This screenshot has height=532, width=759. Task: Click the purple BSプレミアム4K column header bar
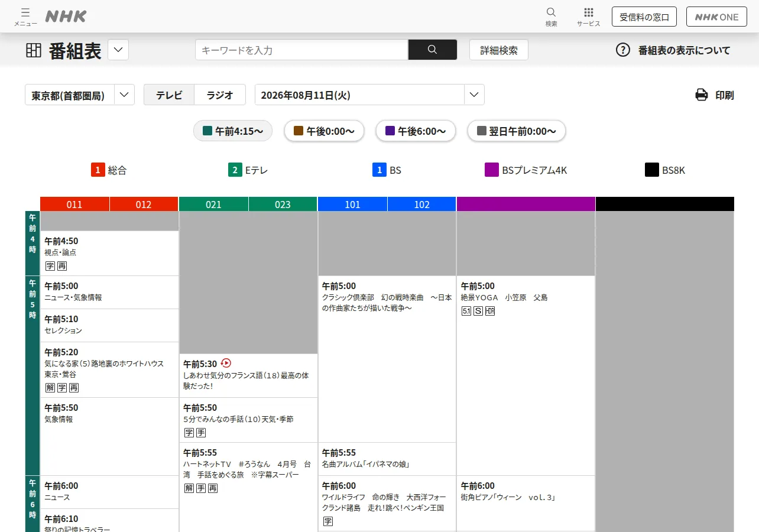point(526,204)
